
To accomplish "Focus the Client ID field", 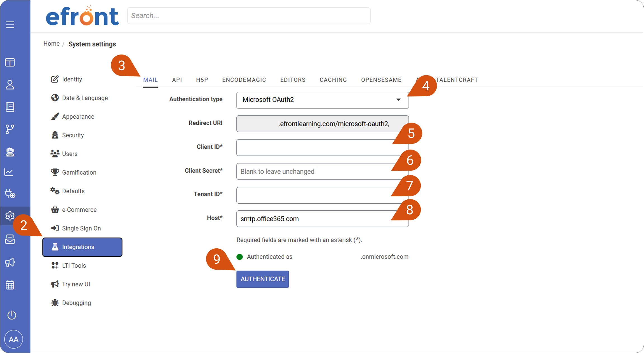I will 323,147.
